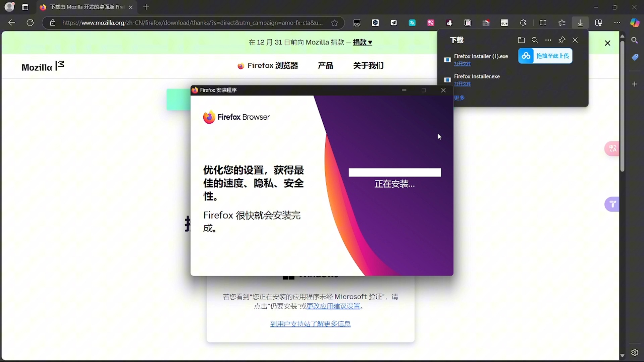Click the pink translate extension icon
Viewport: 644px width, 362px height.
tap(431, 23)
